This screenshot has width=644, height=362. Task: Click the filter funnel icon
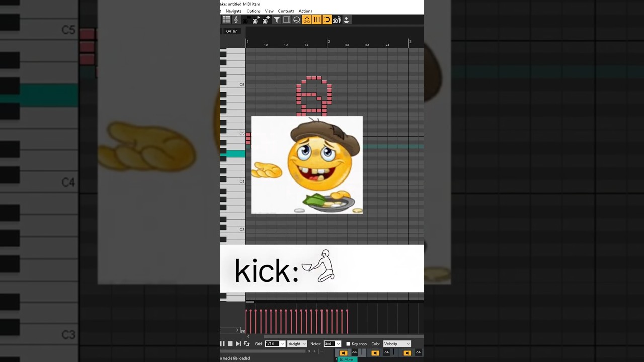[277, 20]
